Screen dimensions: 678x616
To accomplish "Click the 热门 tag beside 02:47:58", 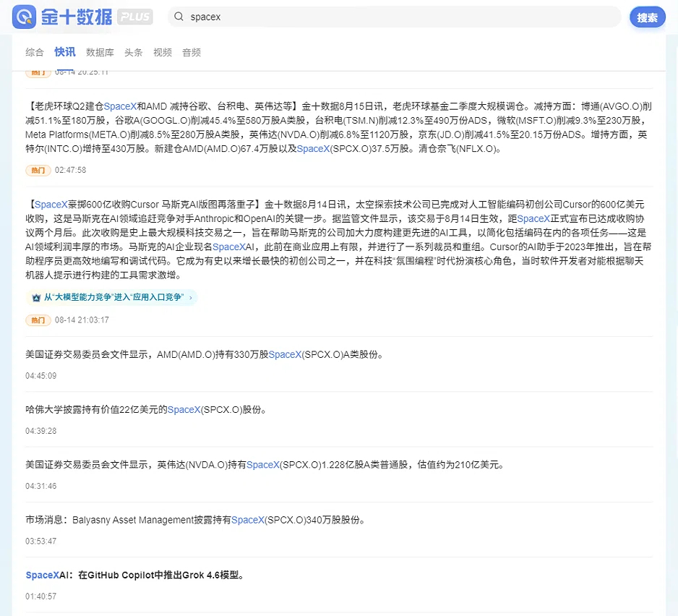I will click(x=38, y=170).
